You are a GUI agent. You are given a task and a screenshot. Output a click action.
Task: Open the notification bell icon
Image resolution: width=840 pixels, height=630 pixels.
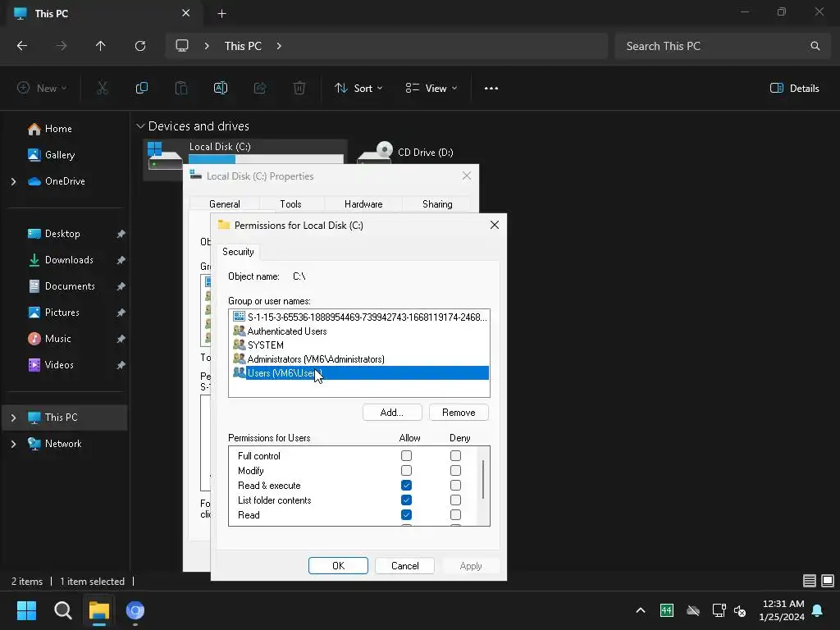tap(818, 610)
